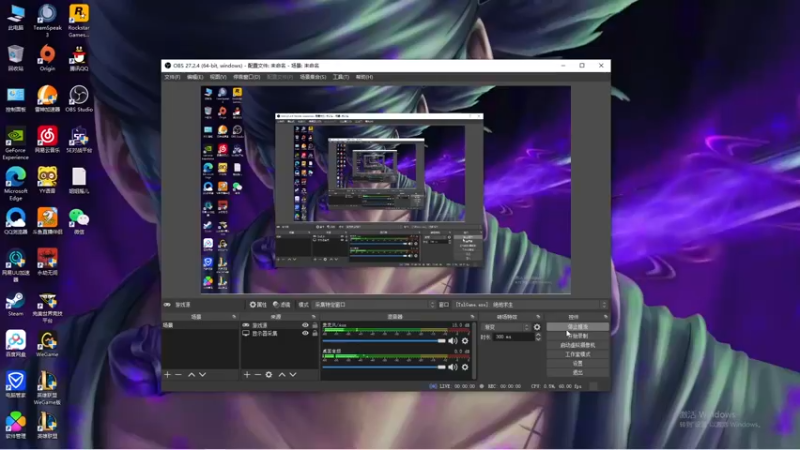This screenshot has width=800, height=450.
Task: Open the capture mode dropdown
Action: click(374, 305)
